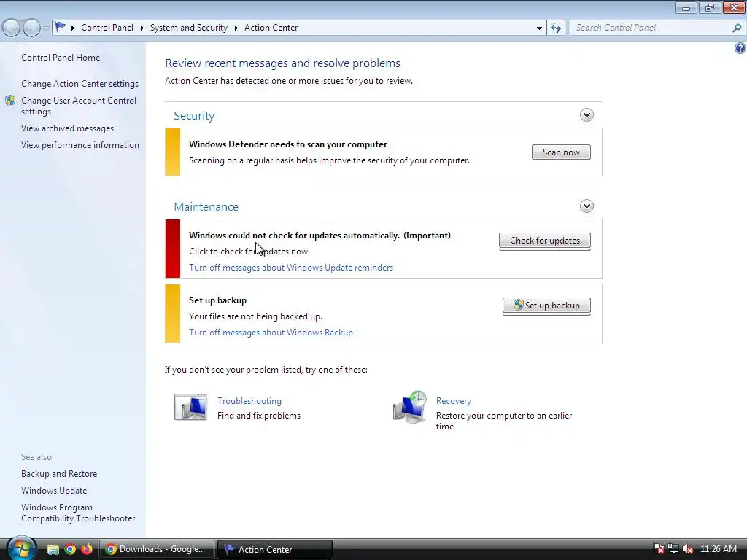Open Change Action Center settings

coord(80,84)
